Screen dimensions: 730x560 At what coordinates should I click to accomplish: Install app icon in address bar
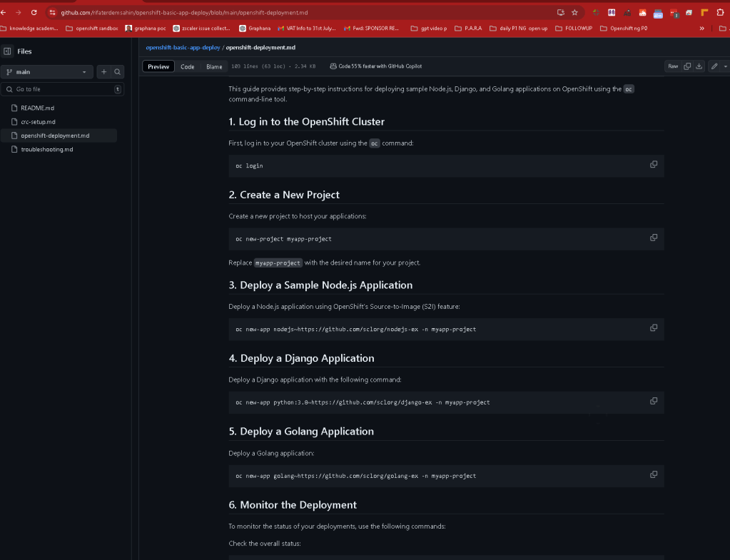[x=561, y=13]
